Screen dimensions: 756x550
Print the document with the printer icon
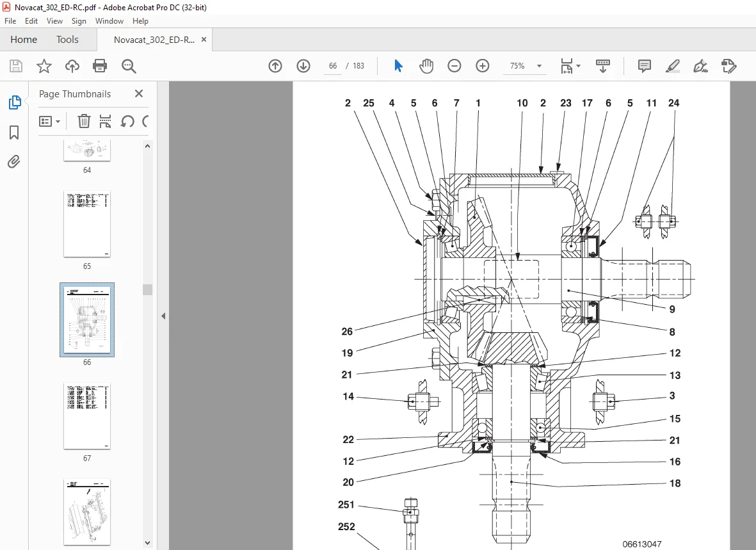[x=100, y=66]
